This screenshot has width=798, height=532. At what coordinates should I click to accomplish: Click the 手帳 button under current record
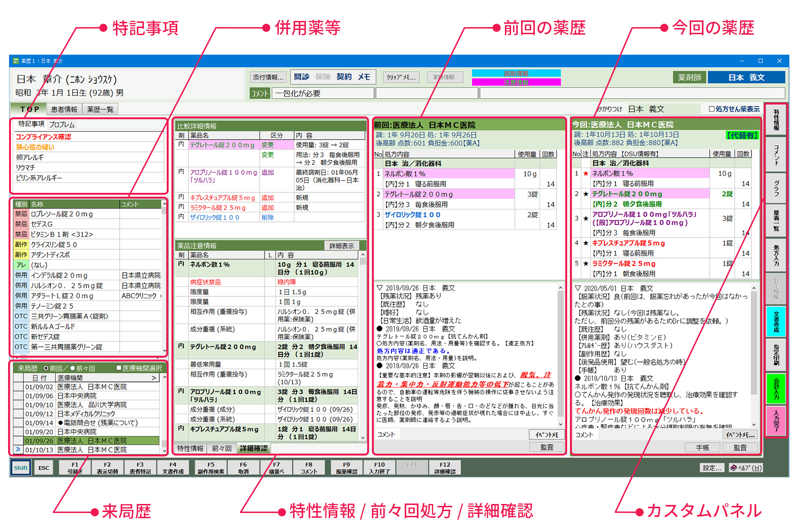point(703,447)
